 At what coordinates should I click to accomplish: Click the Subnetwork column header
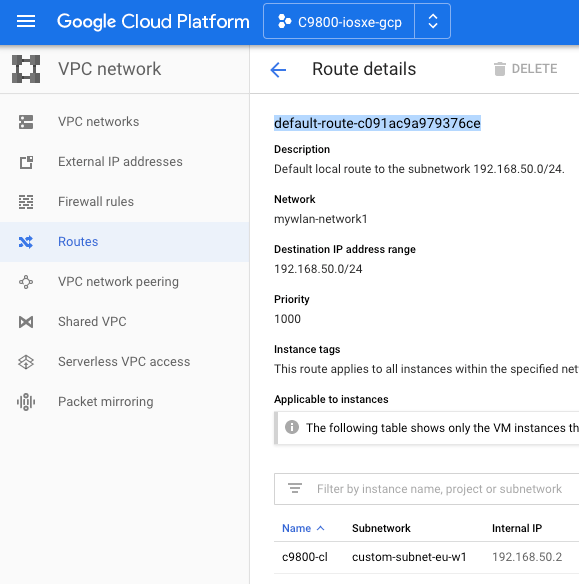[381, 528]
